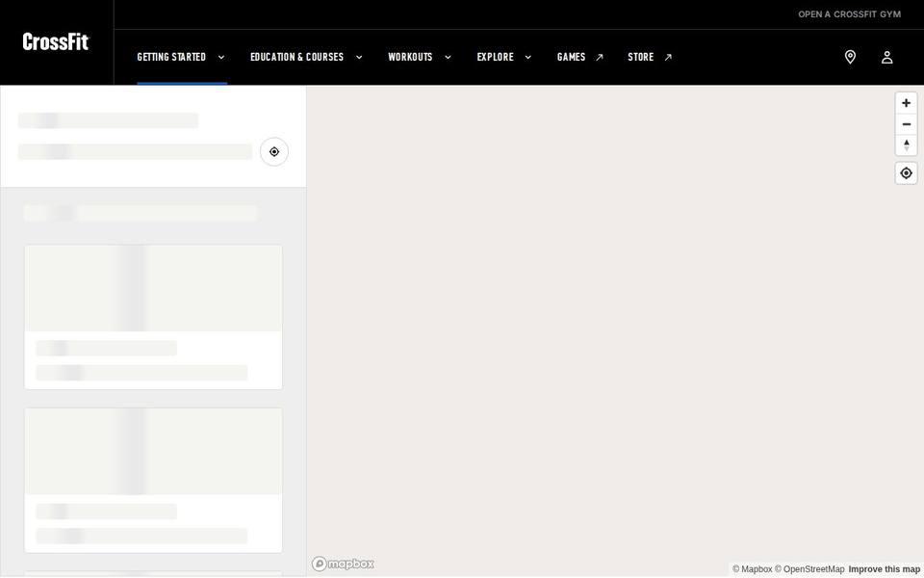The image size is (924, 578).
Task: Zoom out on the map
Action: tap(907, 124)
